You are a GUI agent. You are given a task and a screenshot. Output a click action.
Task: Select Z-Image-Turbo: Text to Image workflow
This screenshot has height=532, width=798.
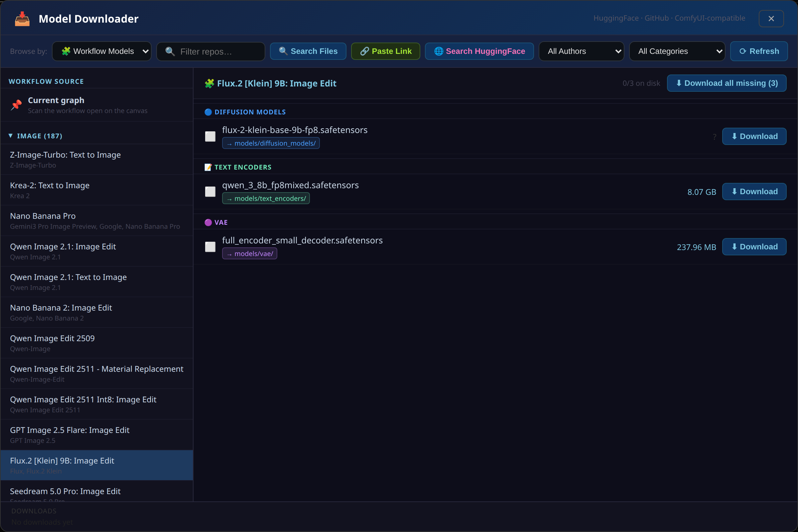[97, 160]
